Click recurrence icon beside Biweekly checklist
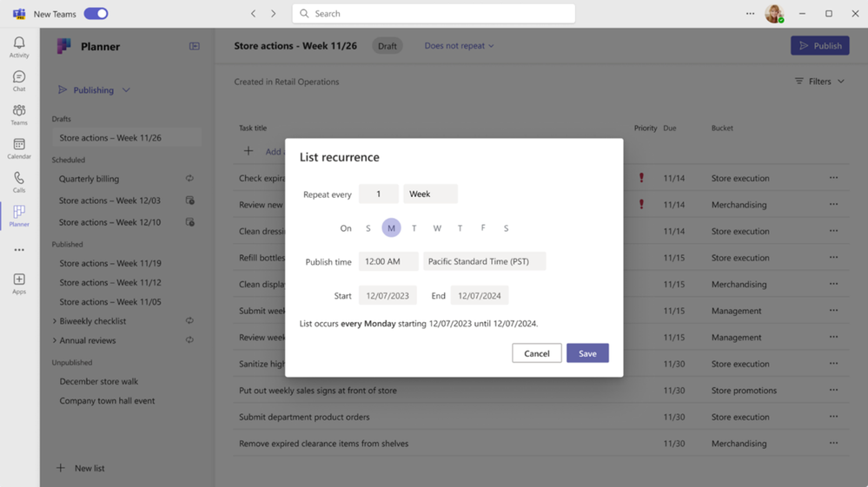 coord(190,320)
